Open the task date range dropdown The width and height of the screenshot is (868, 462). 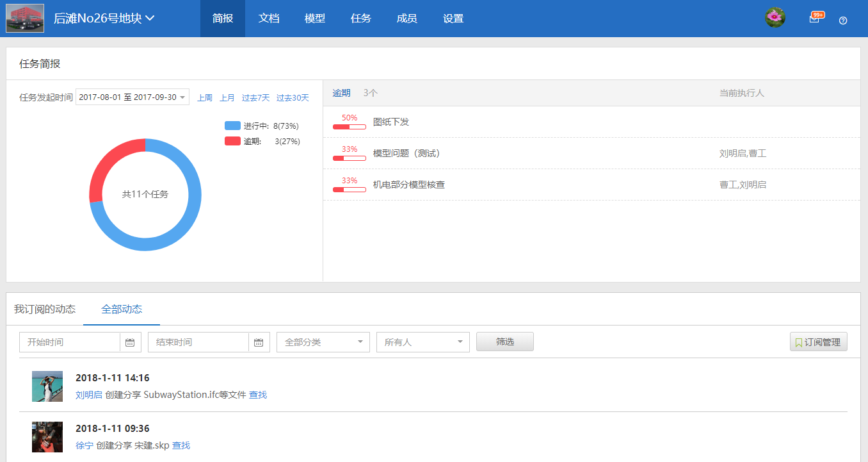coord(133,97)
